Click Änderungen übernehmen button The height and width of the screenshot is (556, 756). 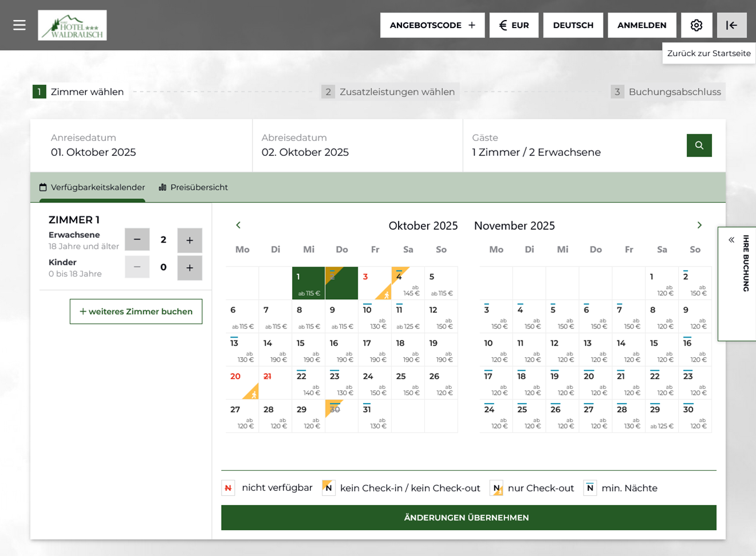pos(468,518)
